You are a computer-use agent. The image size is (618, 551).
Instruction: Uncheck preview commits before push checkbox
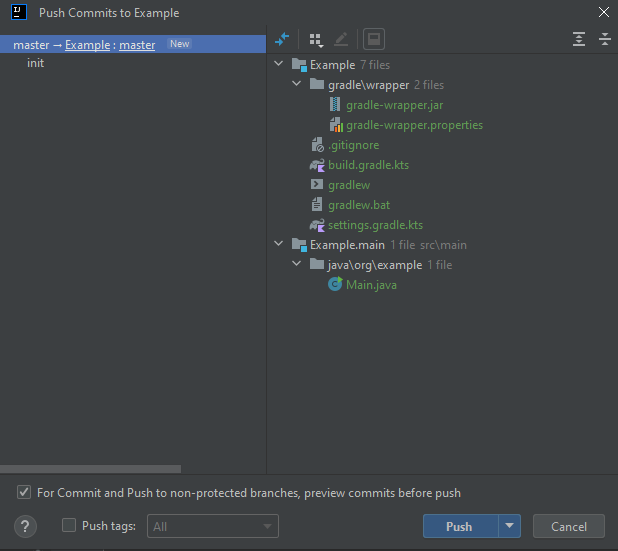(23, 493)
